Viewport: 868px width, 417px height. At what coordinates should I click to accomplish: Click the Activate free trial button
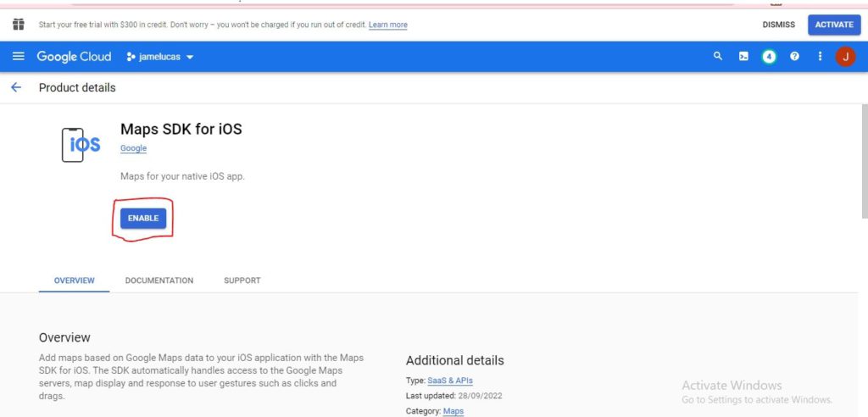833,25
